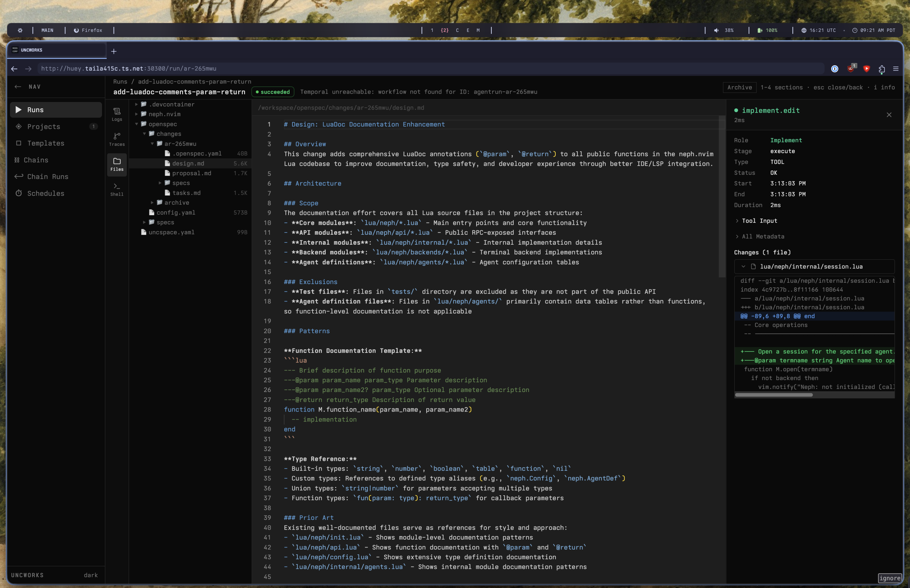Viewport: 910px width, 588px height.
Task: Open the Traces panel icon
Action: pyautogui.click(x=117, y=139)
